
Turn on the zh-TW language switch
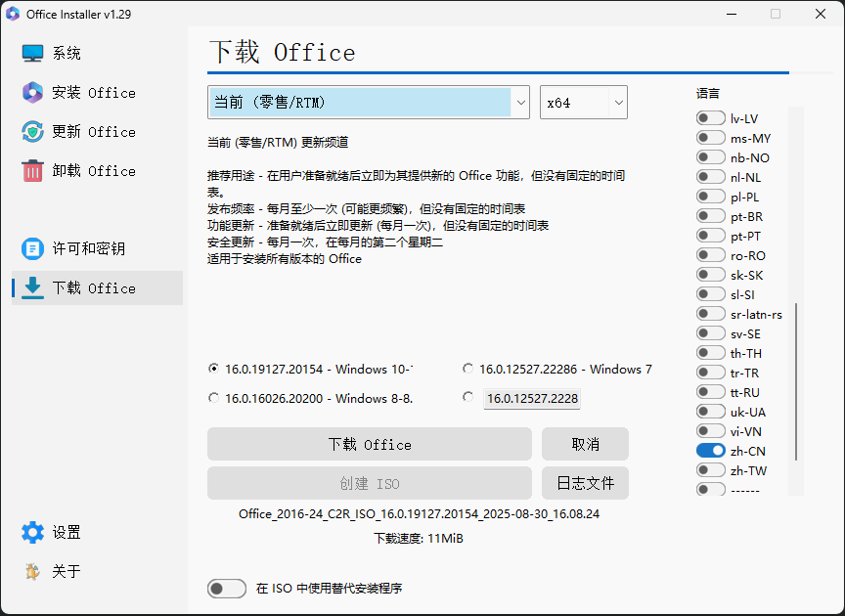pos(710,469)
